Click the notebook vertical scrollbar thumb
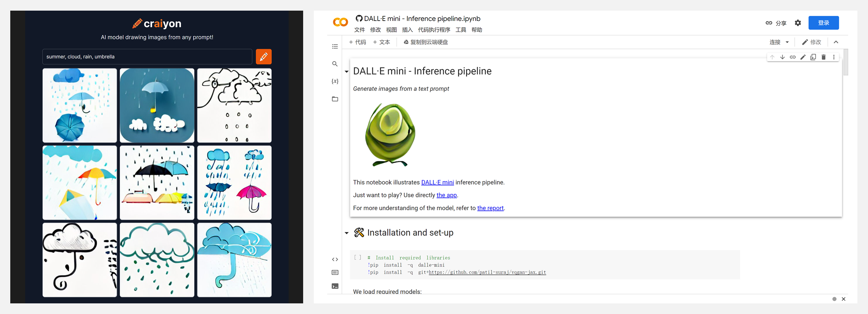The width and height of the screenshot is (868, 314). coord(846,62)
